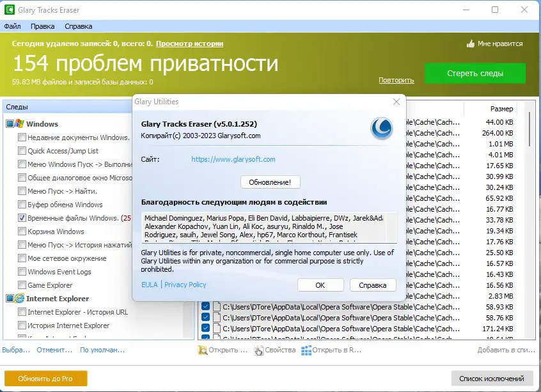541x392 pixels.
Task: Click the registry icon next to Открыть в R...
Action: pos(306,350)
